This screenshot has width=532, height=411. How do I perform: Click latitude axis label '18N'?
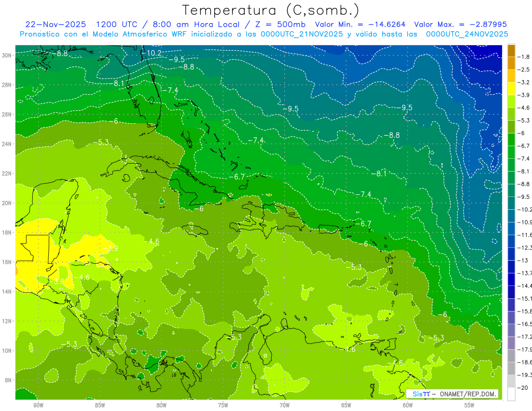click(7, 232)
